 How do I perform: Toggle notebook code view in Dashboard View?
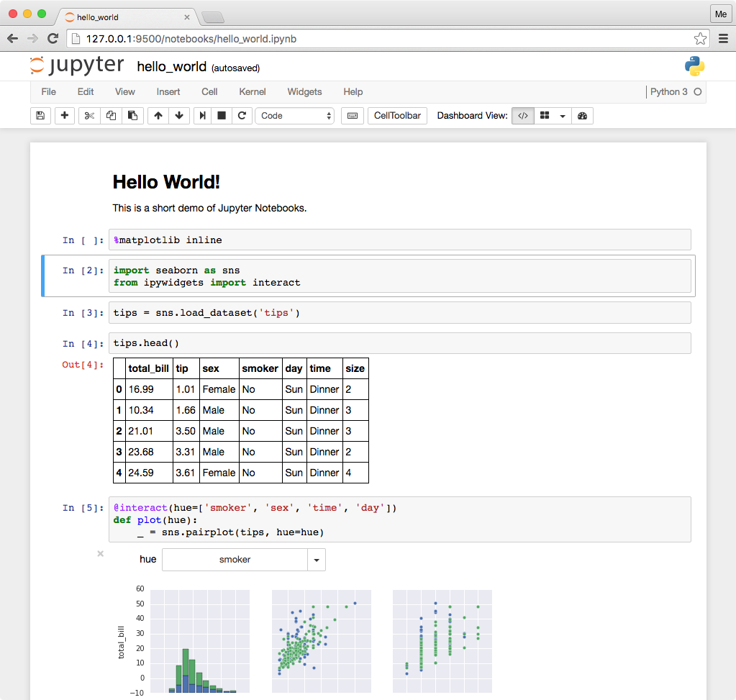[x=523, y=116]
